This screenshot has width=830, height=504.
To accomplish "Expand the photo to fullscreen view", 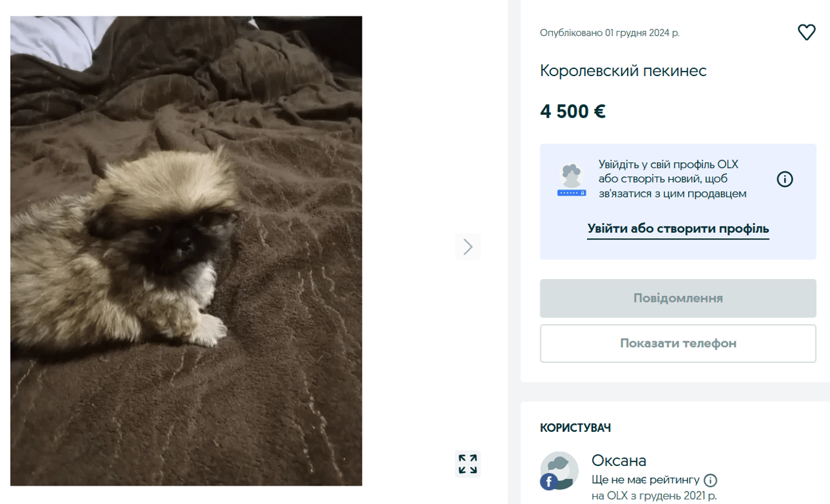I will [468, 463].
